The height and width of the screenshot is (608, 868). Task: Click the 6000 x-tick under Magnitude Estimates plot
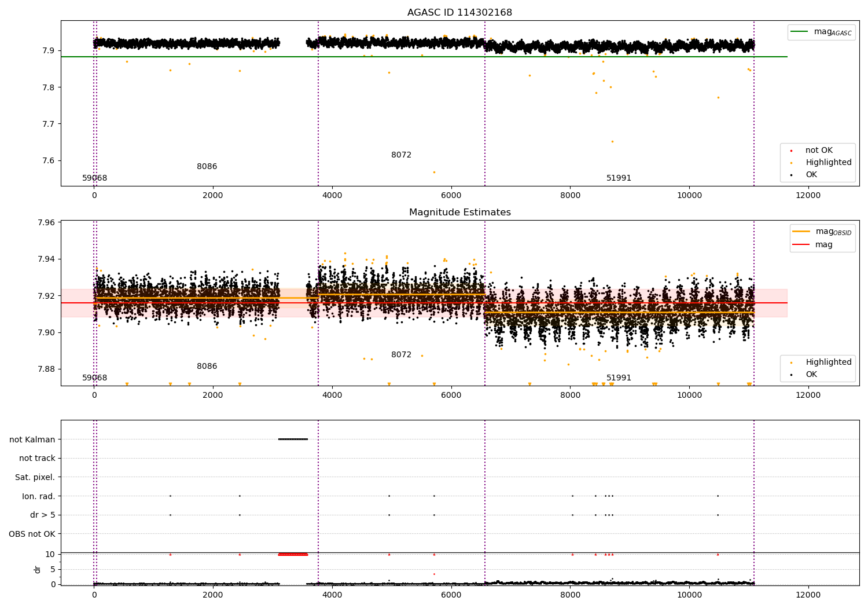coord(451,395)
